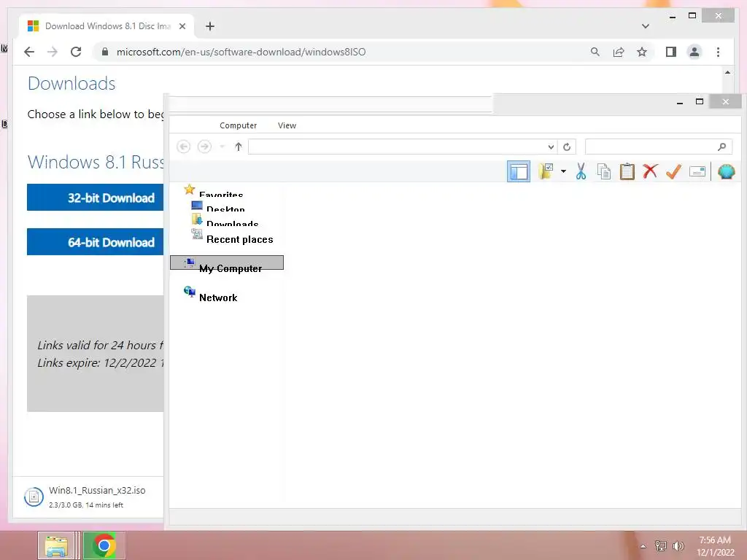Viewport: 747px width, 560px height.
Task: Open the Classic Shell settings shell icon
Action: coord(726,171)
